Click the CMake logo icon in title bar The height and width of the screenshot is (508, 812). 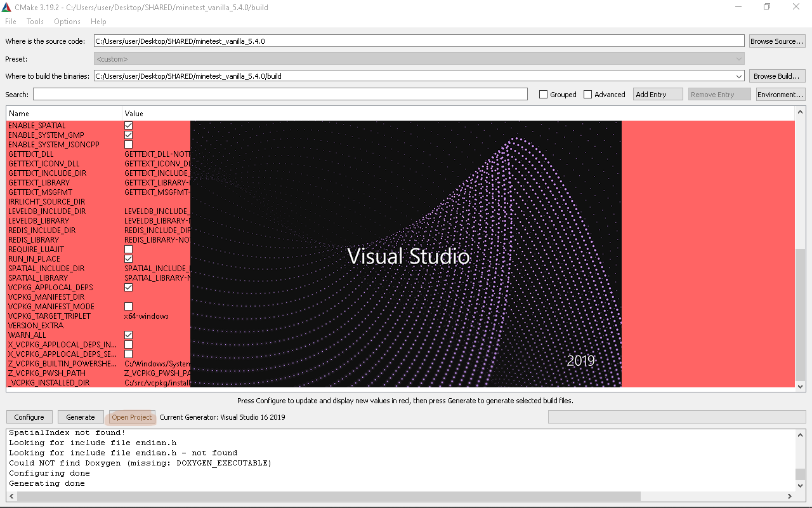[x=7, y=7]
